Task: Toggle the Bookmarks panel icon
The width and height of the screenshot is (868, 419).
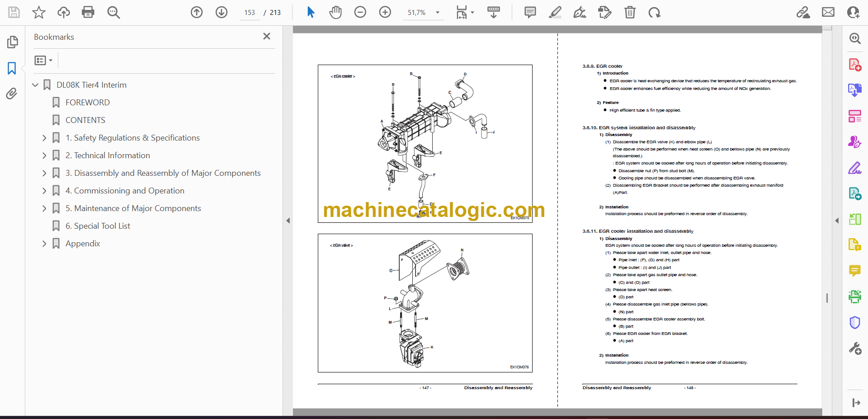Action: point(12,68)
